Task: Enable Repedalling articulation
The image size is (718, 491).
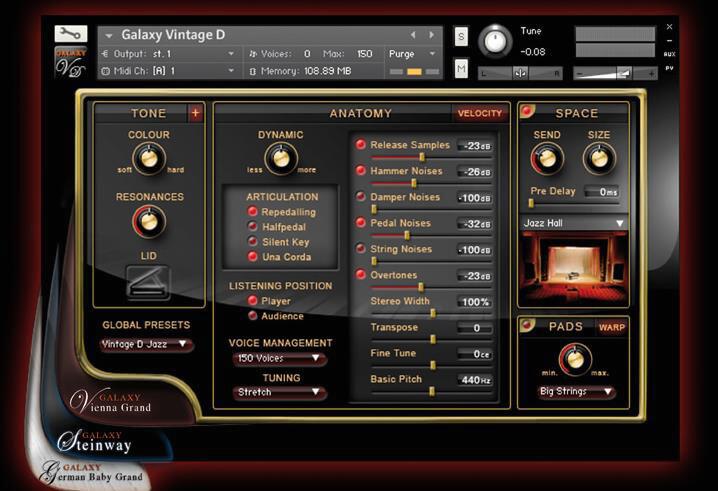Action: [252, 212]
